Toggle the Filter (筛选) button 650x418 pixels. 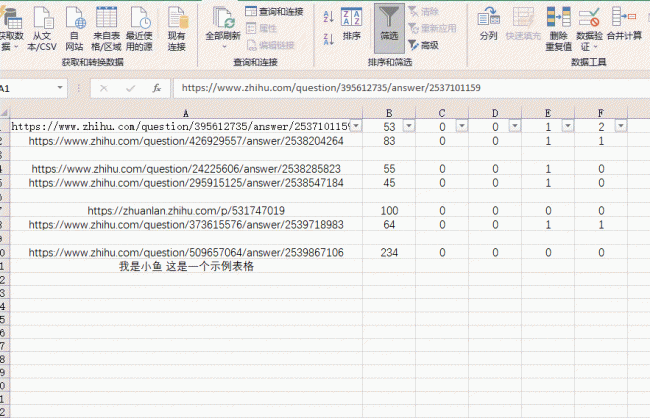389,28
